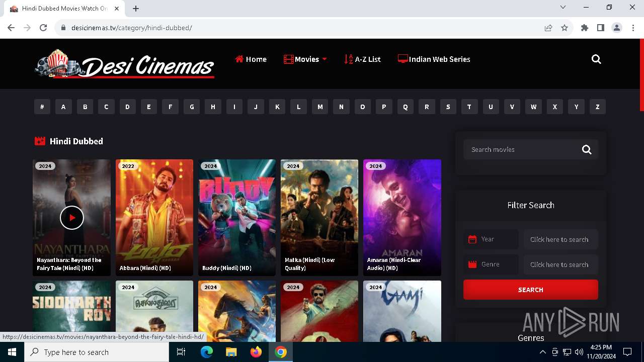Open Windows Start menu

pyautogui.click(x=12, y=352)
